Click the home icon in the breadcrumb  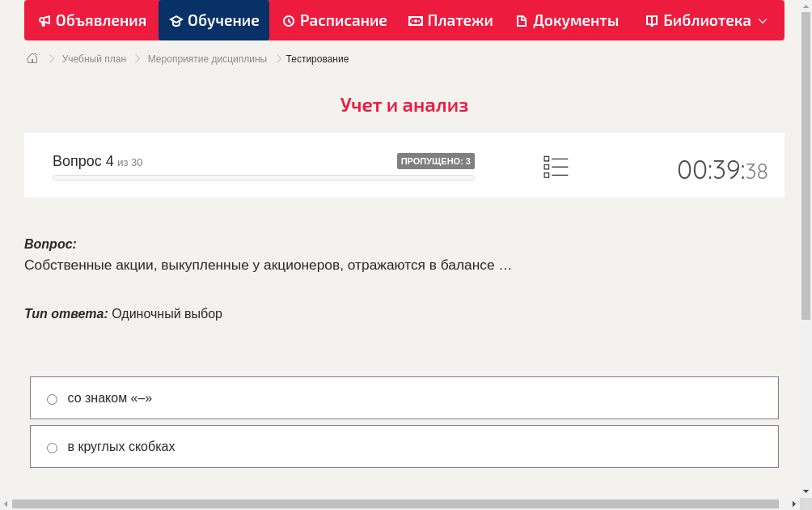(x=32, y=58)
